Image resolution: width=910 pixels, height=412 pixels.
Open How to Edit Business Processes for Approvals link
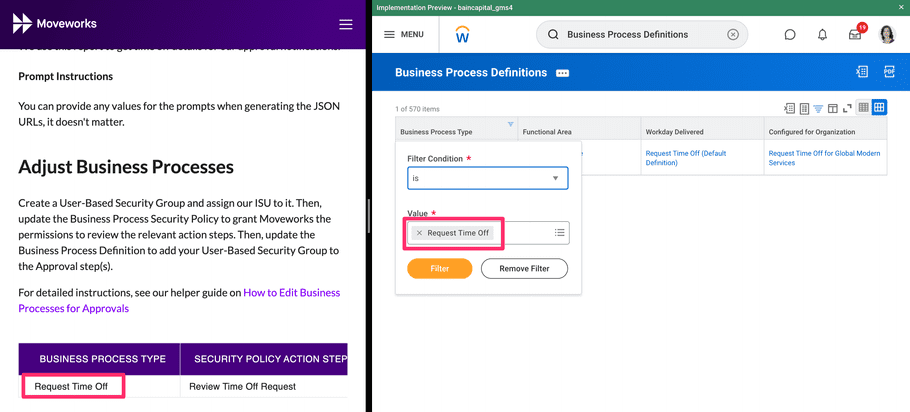coord(179,301)
